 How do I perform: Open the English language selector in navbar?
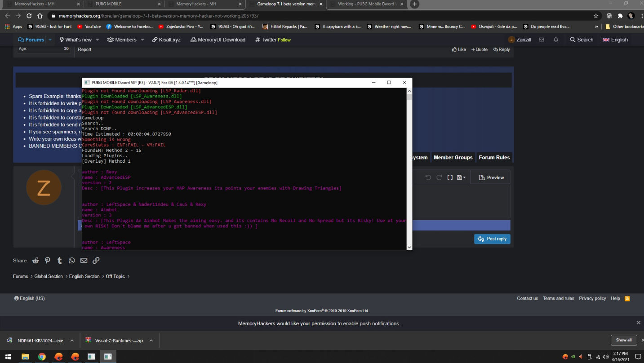click(x=615, y=40)
